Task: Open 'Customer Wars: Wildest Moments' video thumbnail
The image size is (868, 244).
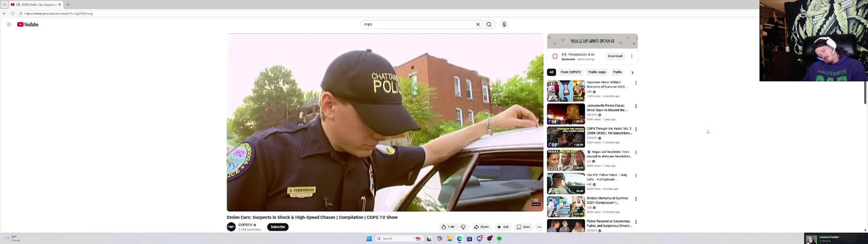Action: pyautogui.click(x=566, y=91)
